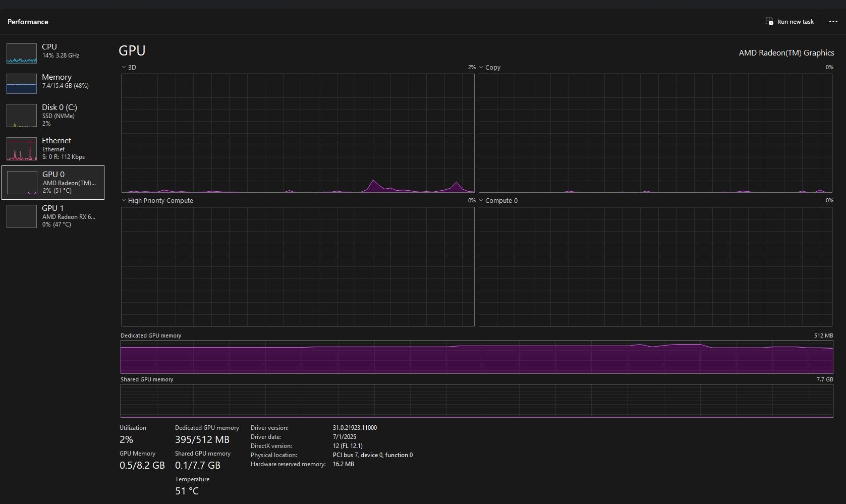Screen dimensions: 846x504
Task: Click the 51 °C Temperature value
Action: [x=187, y=491]
